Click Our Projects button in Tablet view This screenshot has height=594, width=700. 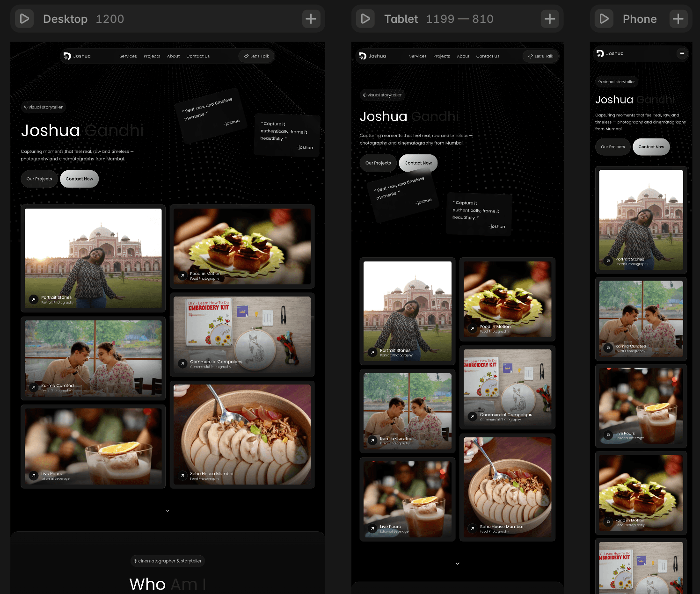click(378, 163)
